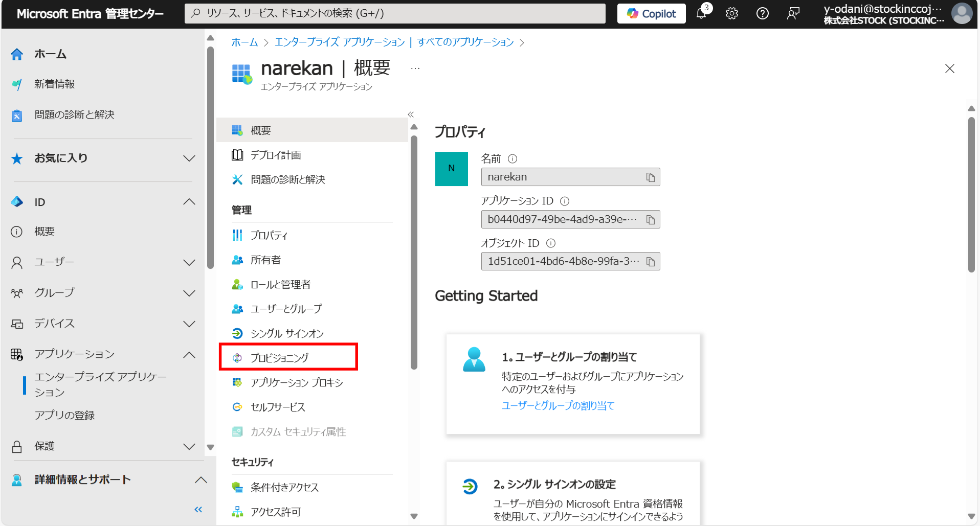Collapse the ID section chevron
This screenshot has width=980, height=526.
coord(189,202)
